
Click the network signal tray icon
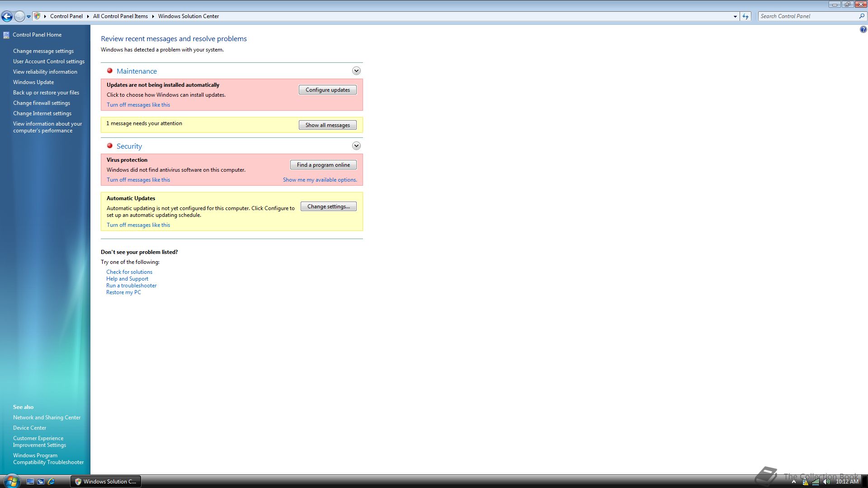816,482
